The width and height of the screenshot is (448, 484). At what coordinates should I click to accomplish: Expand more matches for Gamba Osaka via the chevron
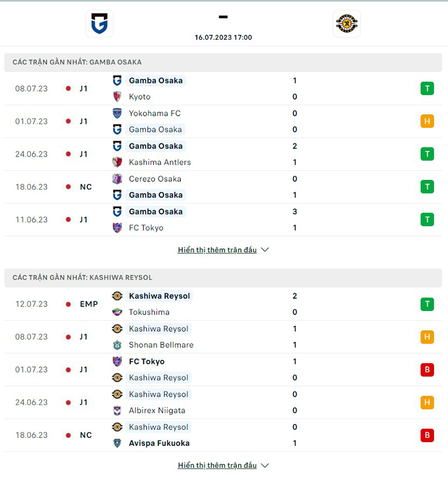point(264,250)
